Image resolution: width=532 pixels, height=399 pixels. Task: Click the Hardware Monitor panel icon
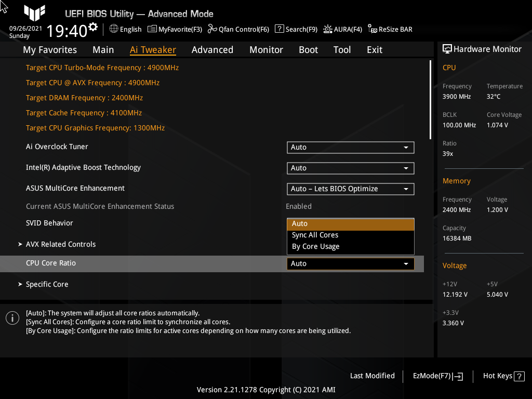[448, 48]
